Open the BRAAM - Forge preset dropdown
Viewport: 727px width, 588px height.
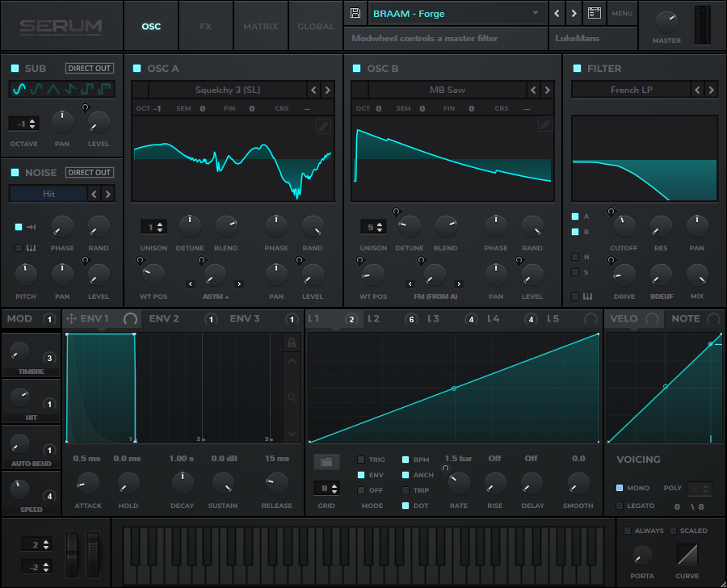tap(456, 14)
